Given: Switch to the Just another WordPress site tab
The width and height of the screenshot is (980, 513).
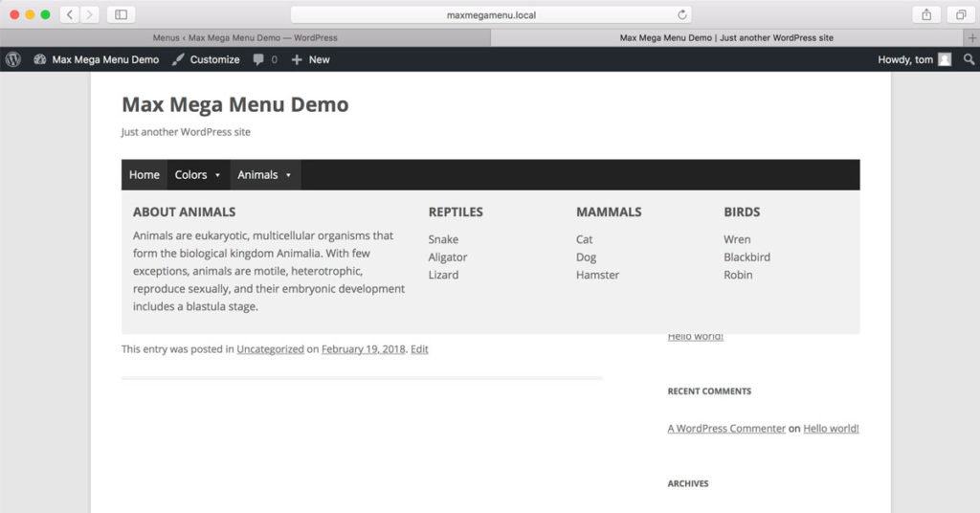Looking at the screenshot, I should point(726,37).
